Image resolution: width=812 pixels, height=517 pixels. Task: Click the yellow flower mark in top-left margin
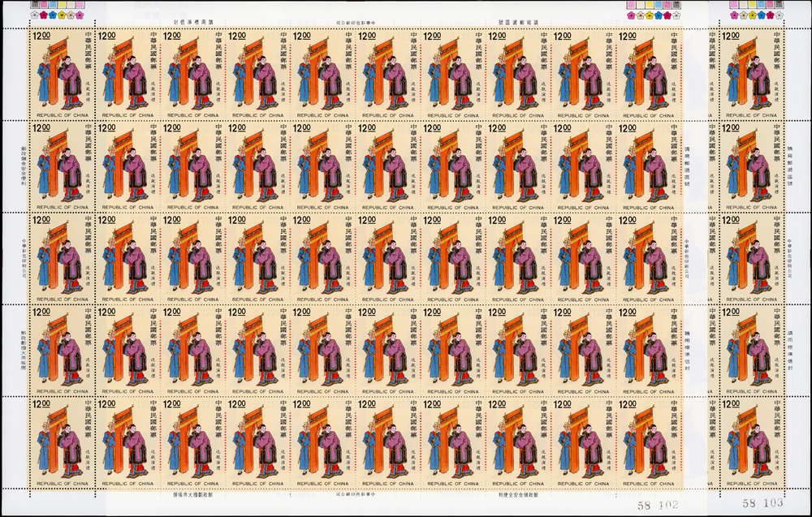coord(62,15)
